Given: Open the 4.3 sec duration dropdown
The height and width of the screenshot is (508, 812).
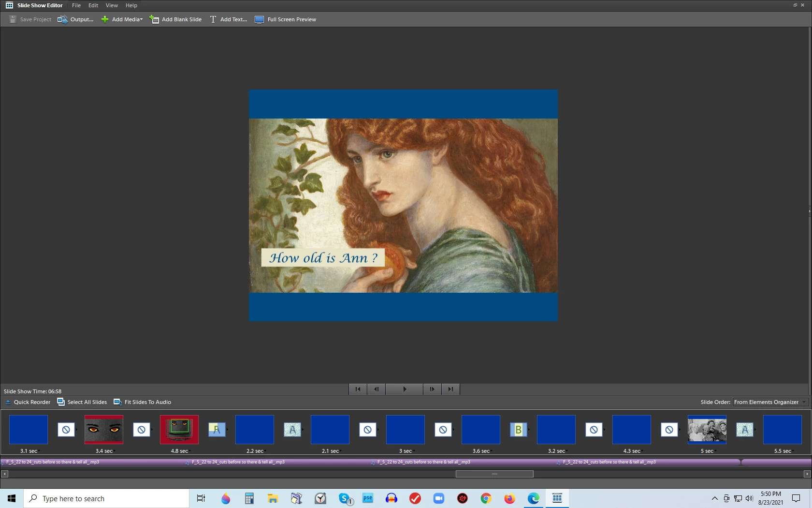Looking at the screenshot, I should click(633, 451).
